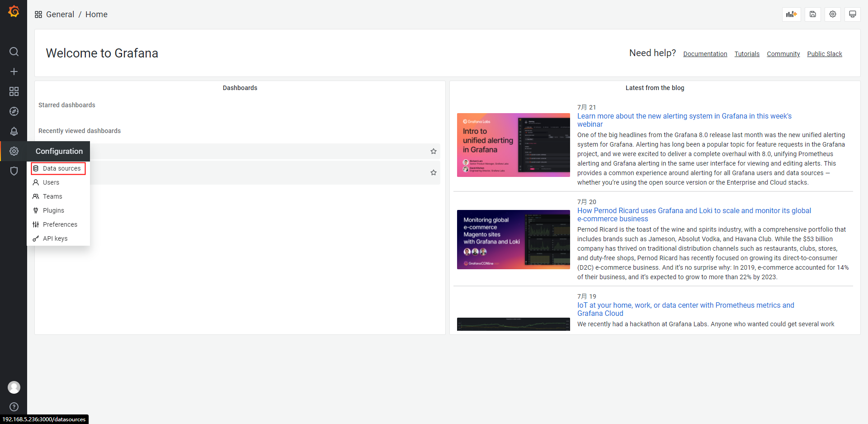The image size is (868, 424).
Task: Open the Alerting bell icon
Action: tap(14, 131)
